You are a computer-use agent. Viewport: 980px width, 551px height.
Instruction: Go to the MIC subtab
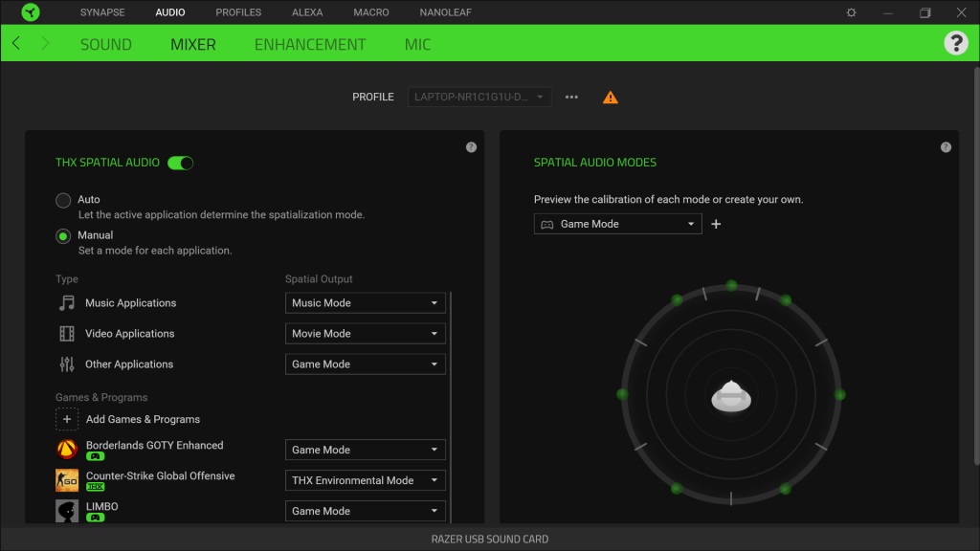[x=417, y=44]
